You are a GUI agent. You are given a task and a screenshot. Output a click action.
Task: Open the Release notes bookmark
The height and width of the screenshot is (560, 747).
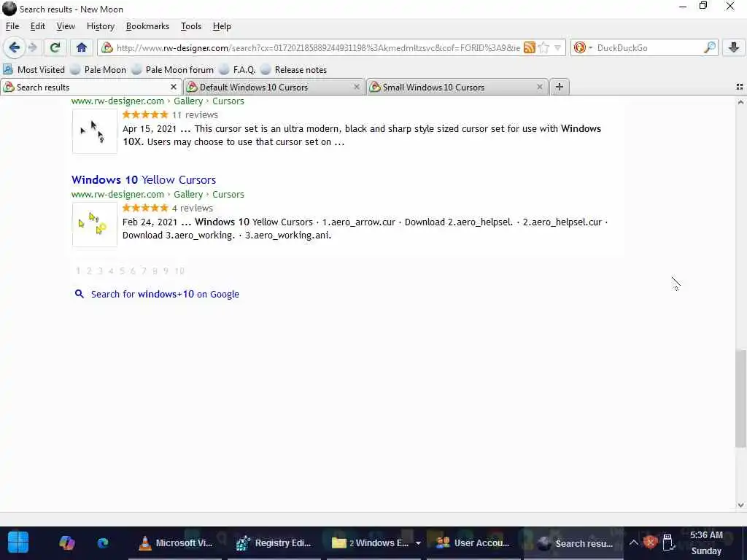coord(294,69)
